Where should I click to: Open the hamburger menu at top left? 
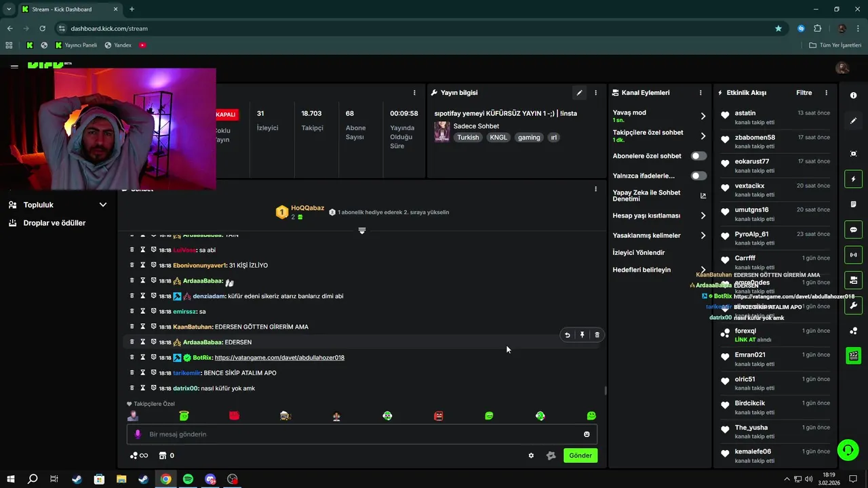(x=14, y=66)
